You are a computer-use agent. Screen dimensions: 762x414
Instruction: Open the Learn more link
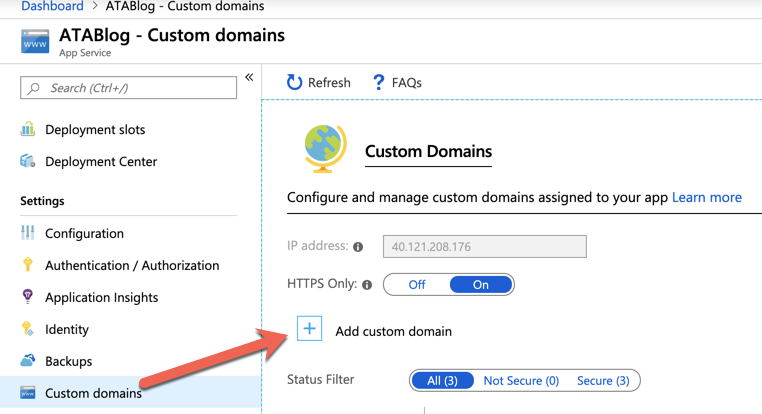pyautogui.click(x=707, y=197)
